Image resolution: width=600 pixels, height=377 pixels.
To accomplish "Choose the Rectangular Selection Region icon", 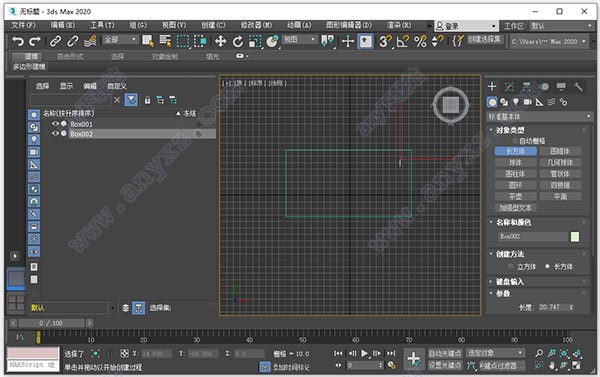I will click(183, 41).
